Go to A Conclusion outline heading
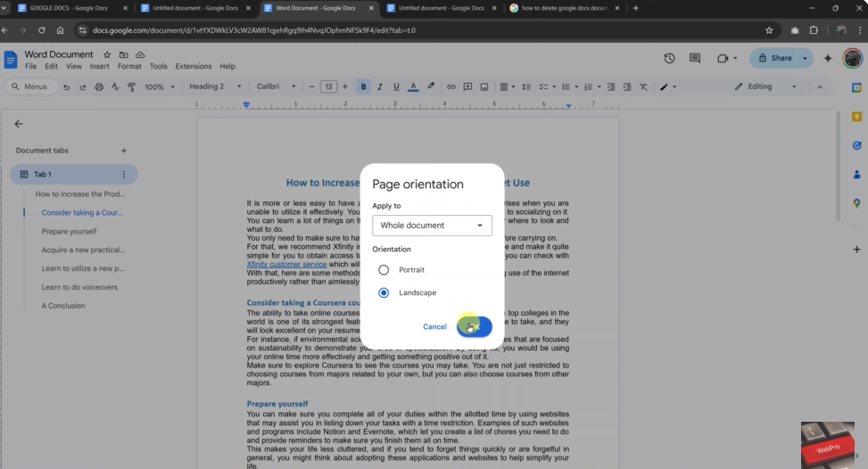 tap(63, 306)
